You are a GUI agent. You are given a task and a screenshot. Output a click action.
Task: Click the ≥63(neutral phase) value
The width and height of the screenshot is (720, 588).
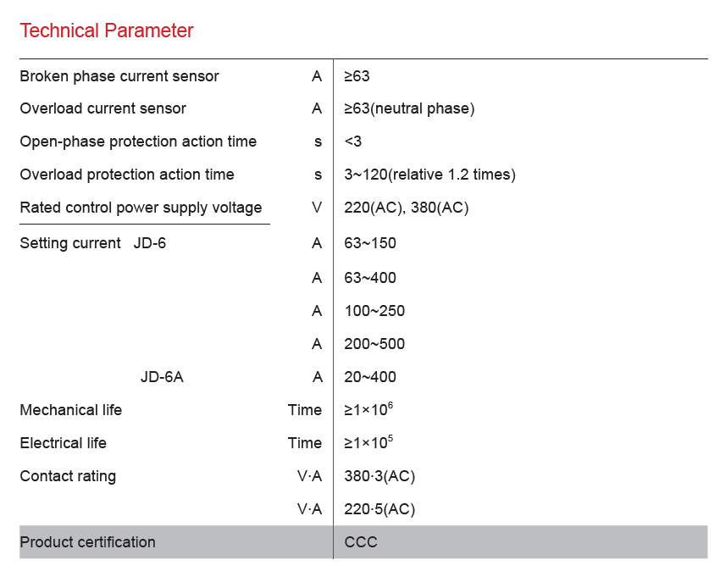409,108
